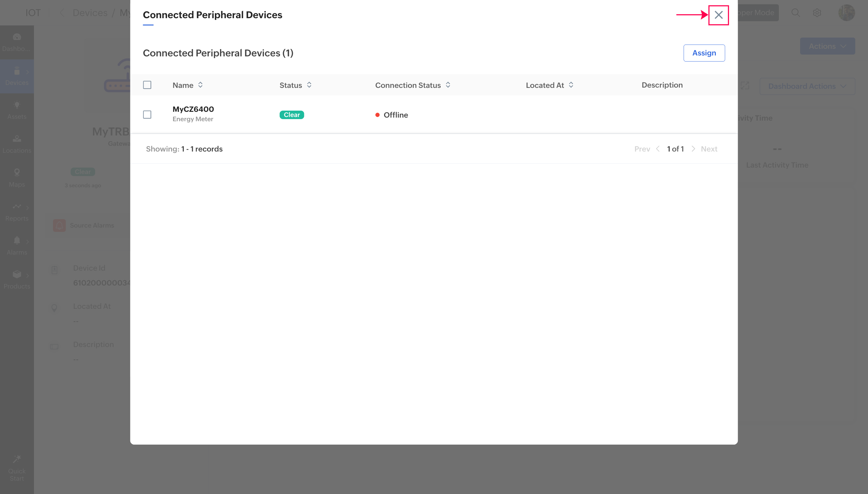The height and width of the screenshot is (494, 868).
Task: Expand the Actions dropdown
Action: coord(827,46)
